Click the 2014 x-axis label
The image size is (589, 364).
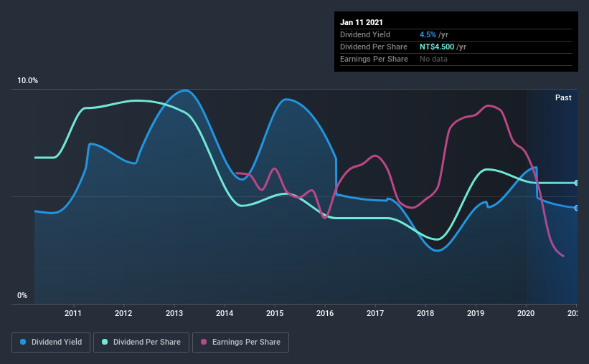pyautogui.click(x=225, y=313)
